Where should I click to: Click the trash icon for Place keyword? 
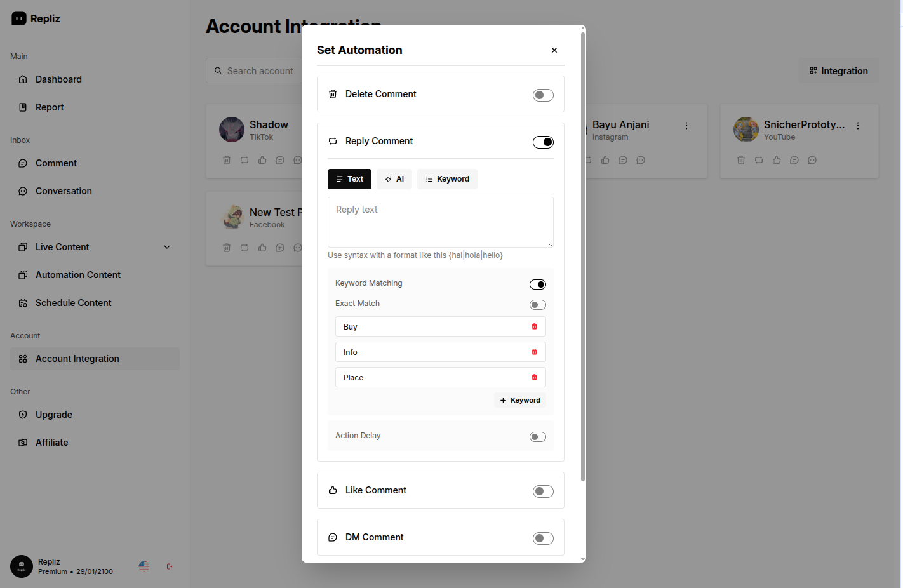(534, 377)
